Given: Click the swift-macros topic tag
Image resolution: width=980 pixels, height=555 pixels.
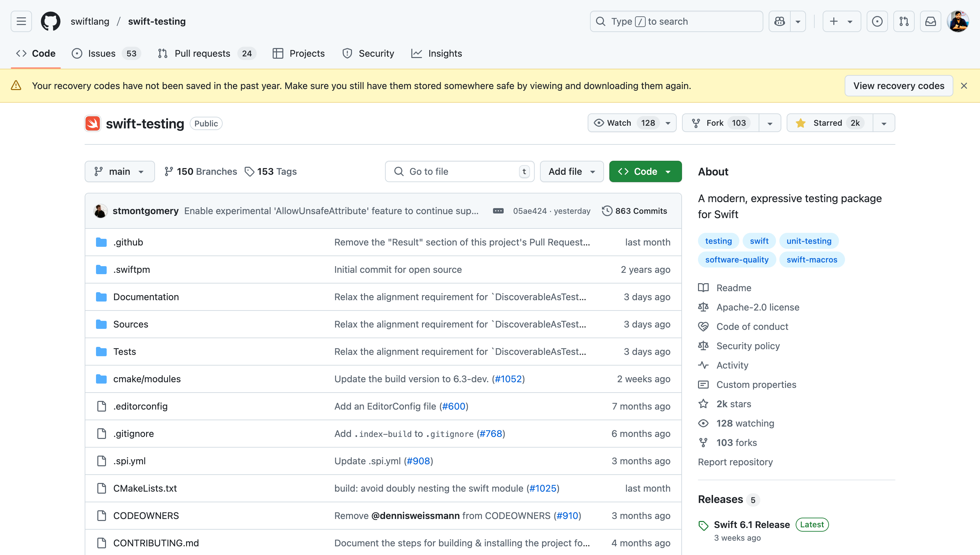Looking at the screenshot, I should click(812, 259).
